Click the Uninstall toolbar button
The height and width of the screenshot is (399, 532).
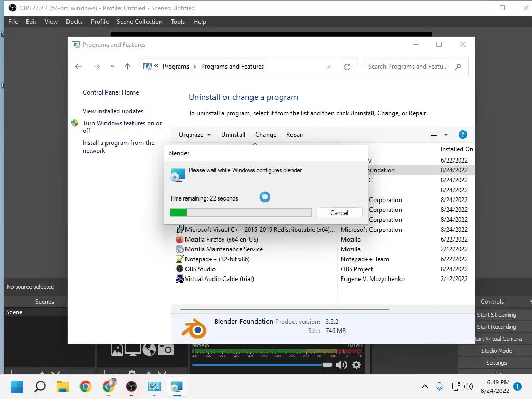pyautogui.click(x=233, y=135)
